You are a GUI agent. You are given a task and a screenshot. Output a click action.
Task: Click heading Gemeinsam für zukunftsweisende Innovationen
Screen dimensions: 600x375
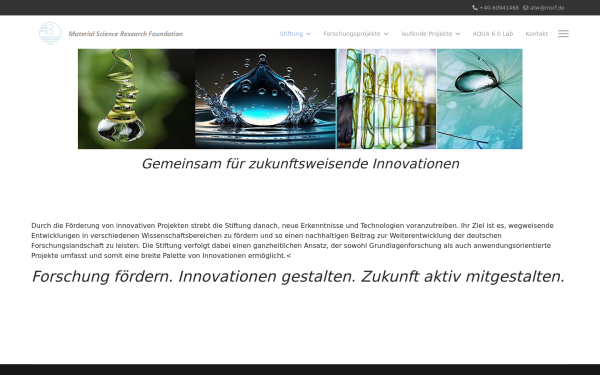point(300,164)
